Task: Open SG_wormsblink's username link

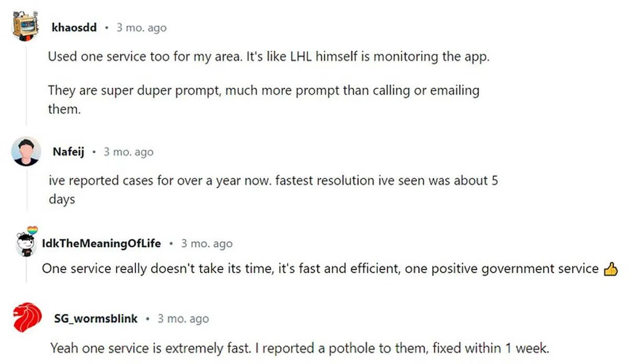Action: coord(96,318)
